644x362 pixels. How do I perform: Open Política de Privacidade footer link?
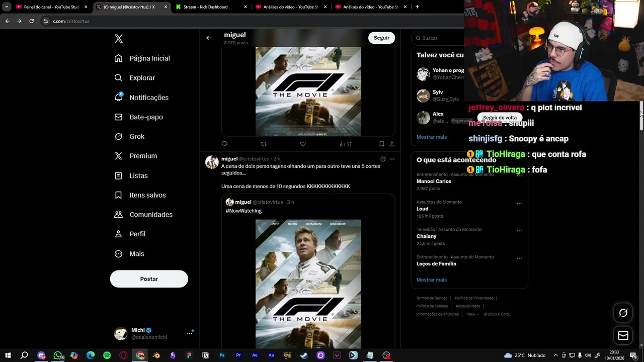coord(474,298)
